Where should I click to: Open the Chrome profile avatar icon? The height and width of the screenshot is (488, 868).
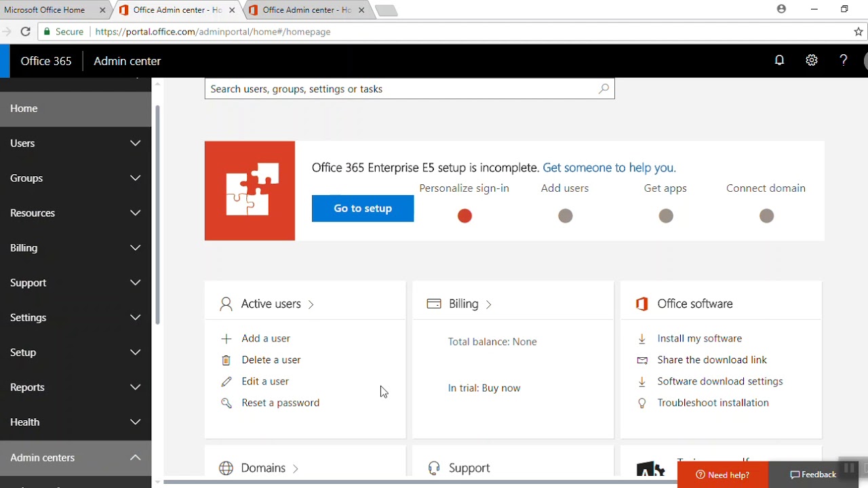pyautogui.click(x=781, y=9)
